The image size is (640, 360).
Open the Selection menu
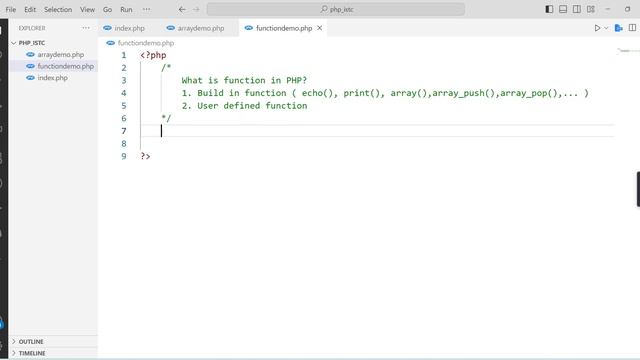click(58, 9)
